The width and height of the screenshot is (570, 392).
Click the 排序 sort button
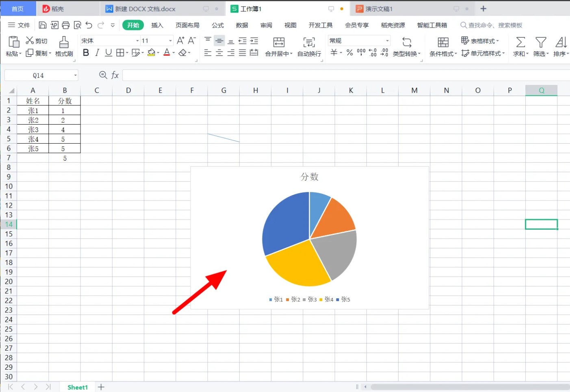[x=561, y=46]
